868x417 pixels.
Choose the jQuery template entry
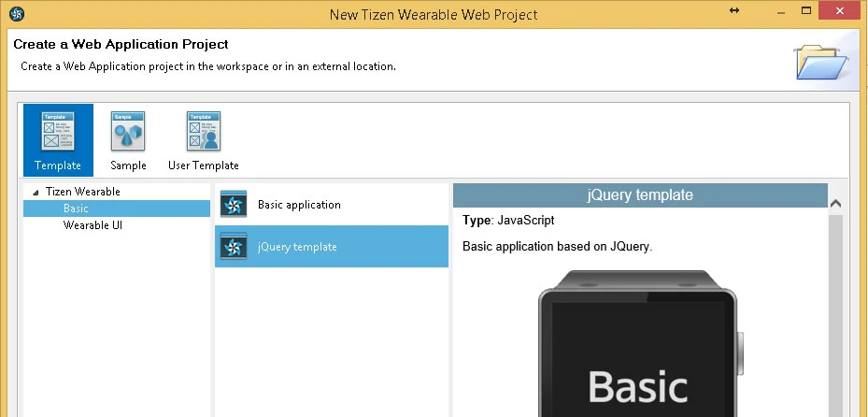click(332, 247)
